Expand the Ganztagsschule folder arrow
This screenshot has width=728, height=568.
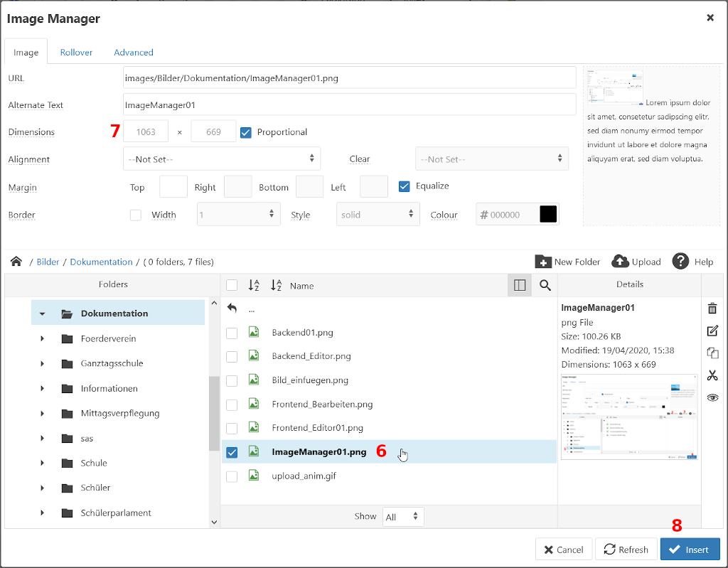42,363
